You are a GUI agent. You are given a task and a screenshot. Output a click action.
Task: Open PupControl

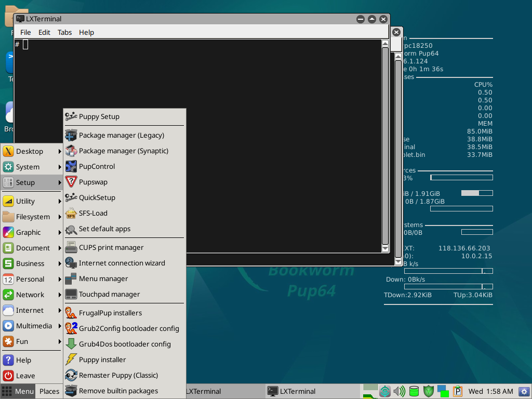[x=125, y=166]
